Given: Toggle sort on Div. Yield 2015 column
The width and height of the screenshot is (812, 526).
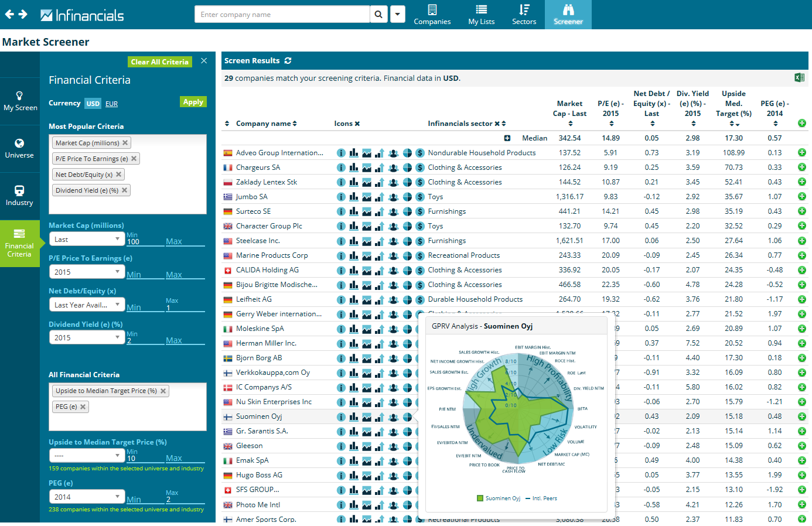Looking at the screenshot, I should (693, 124).
